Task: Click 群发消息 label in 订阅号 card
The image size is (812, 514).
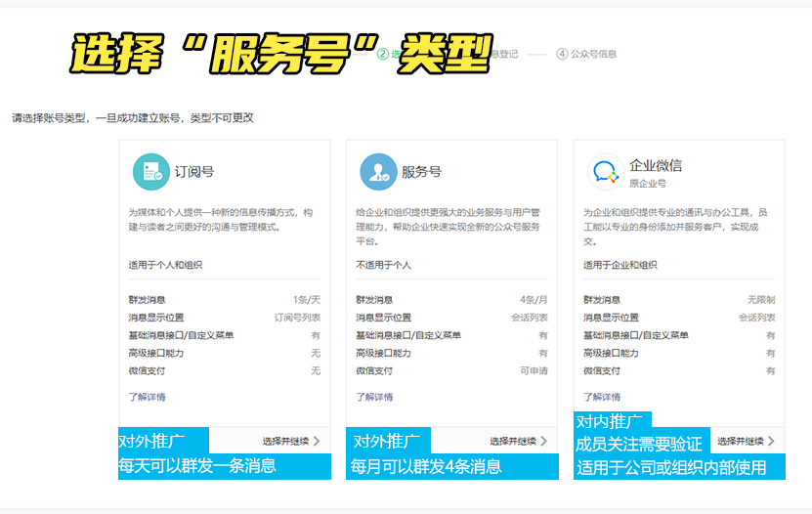Action: coord(148,300)
